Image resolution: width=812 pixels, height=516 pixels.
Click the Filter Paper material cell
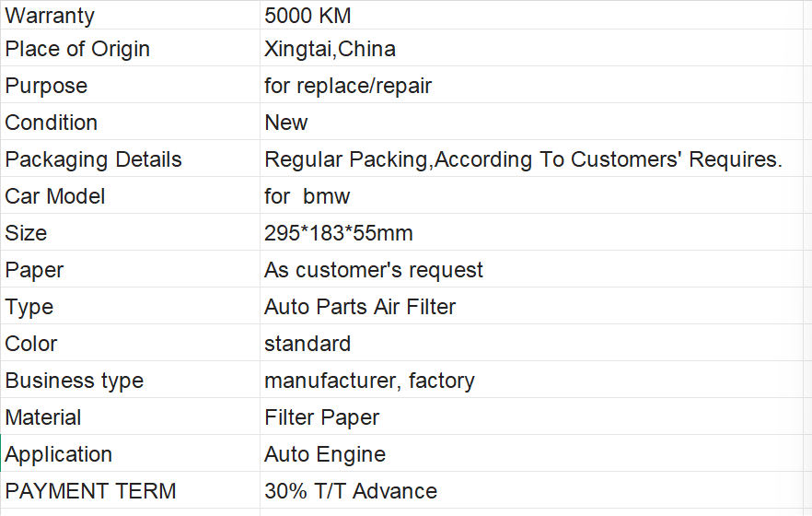click(x=531, y=416)
